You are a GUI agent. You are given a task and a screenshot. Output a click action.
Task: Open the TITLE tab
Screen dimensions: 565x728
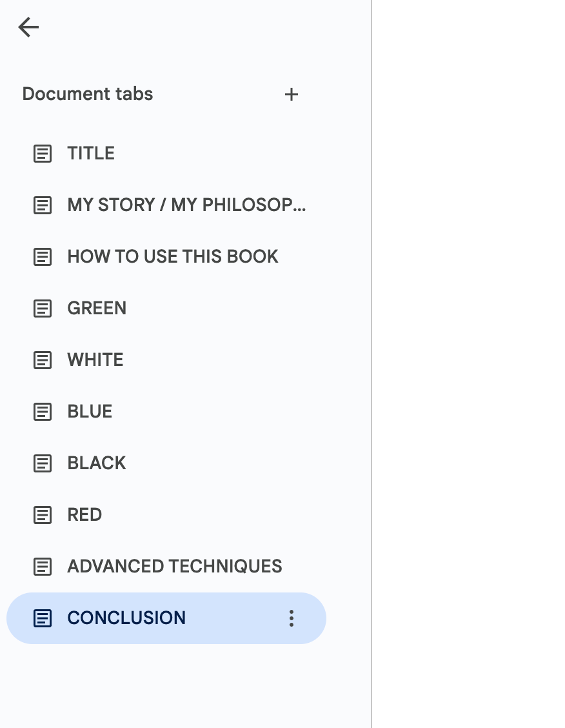click(x=166, y=154)
